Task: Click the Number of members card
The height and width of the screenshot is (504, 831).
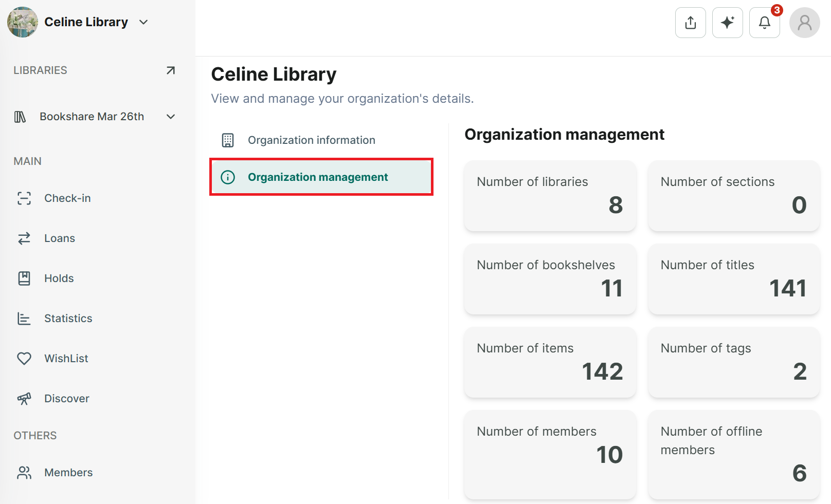Action: pos(550,455)
